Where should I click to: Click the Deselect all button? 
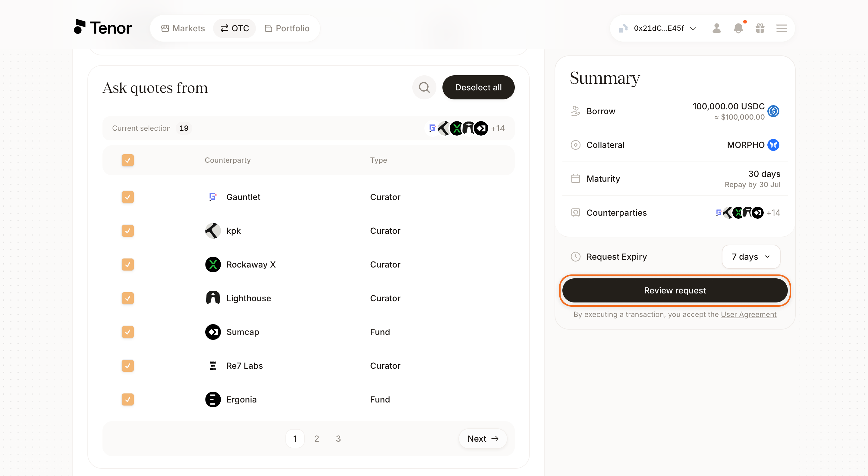pyautogui.click(x=478, y=88)
